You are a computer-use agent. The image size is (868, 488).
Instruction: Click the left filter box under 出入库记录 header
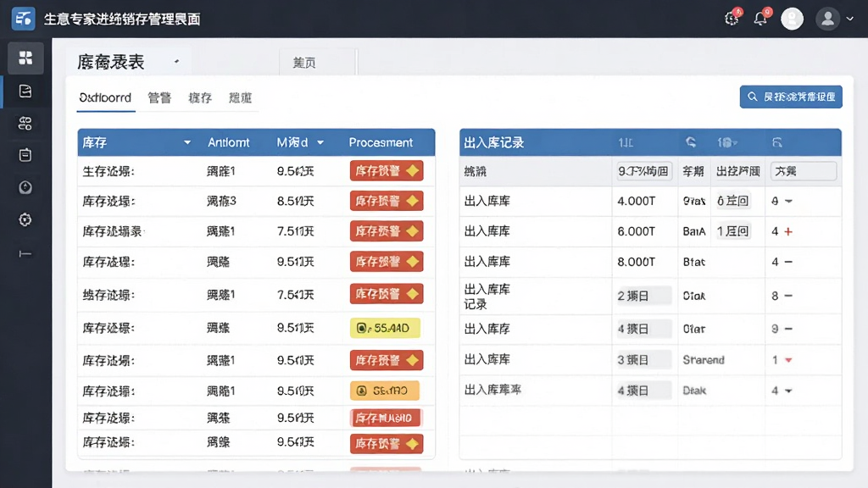tap(644, 171)
